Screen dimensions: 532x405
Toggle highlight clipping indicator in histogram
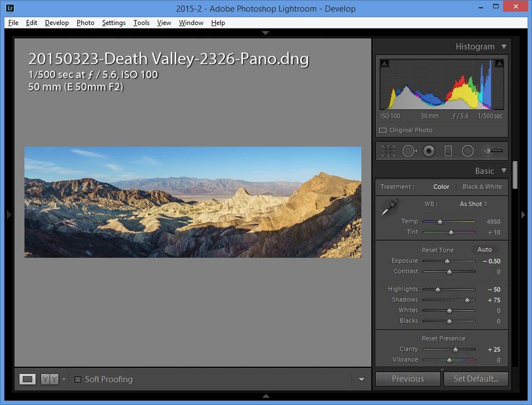(499, 63)
